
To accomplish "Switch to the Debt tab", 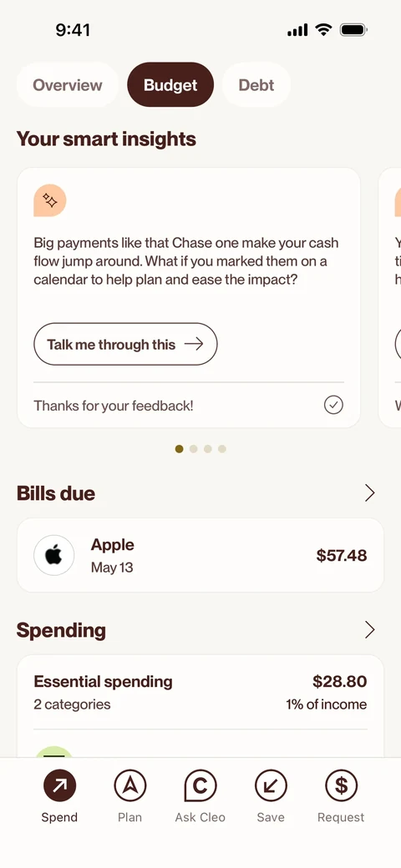I will pos(256,84).
